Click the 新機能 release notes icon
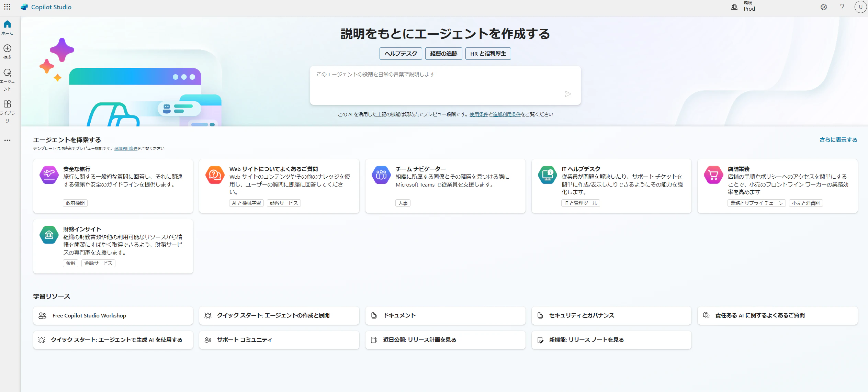868x392 pixels. coord(540,340)
